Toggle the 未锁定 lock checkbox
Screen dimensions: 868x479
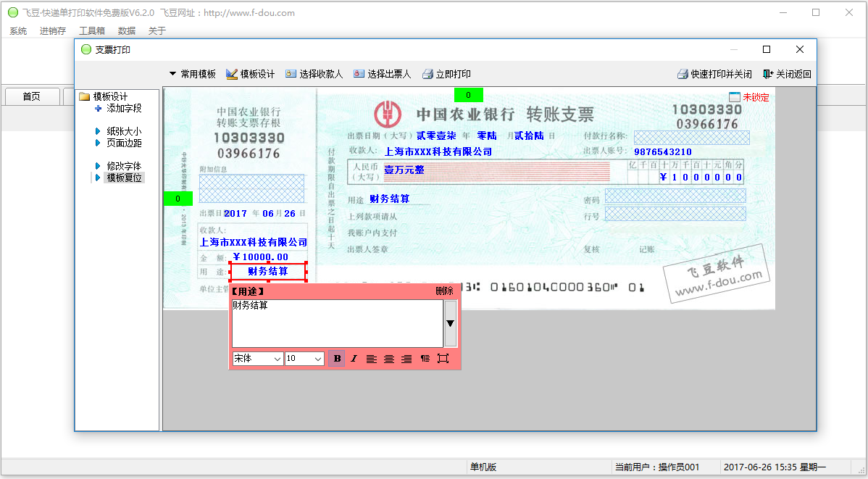[x=735, y=97]
